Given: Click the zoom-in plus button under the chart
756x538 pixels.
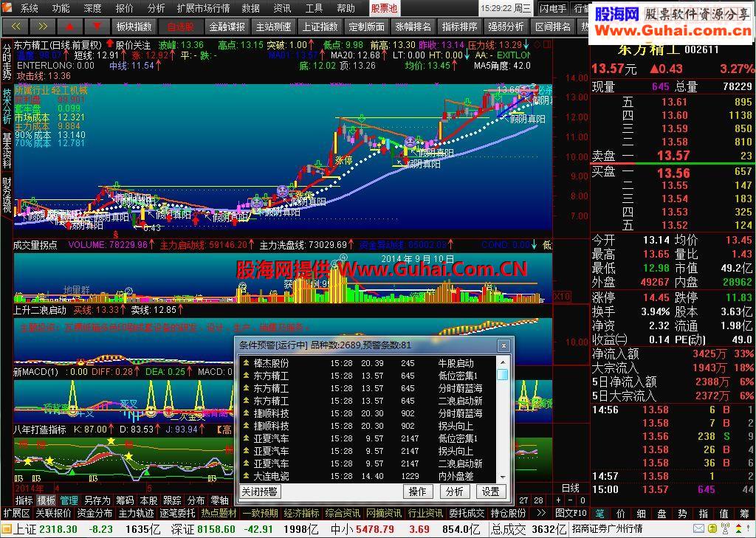Looking at the screenshot, I should pos(559,500).
